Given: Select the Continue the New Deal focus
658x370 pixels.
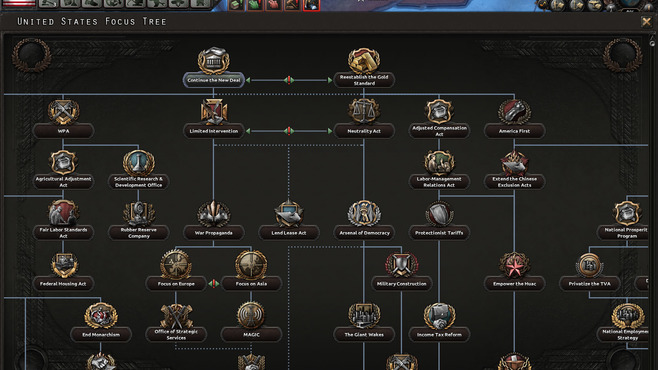Looking at the screenshot, I should [x=214, y=67].
